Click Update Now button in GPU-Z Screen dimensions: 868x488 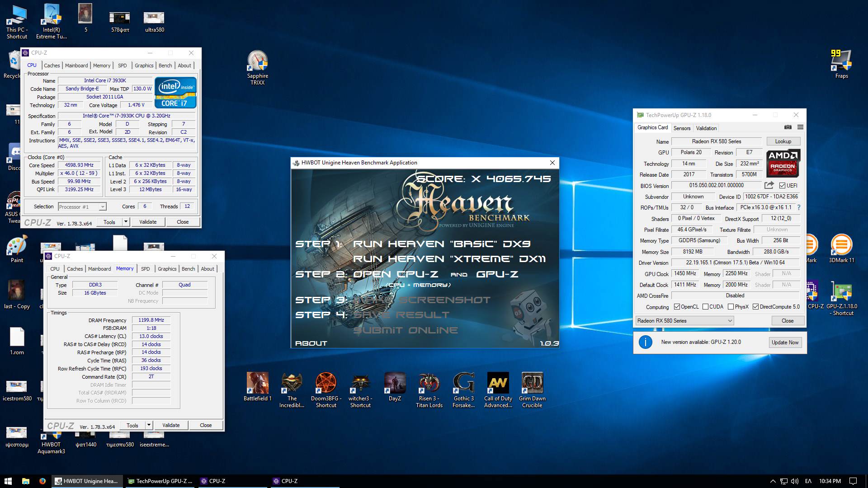coord(785,343)
